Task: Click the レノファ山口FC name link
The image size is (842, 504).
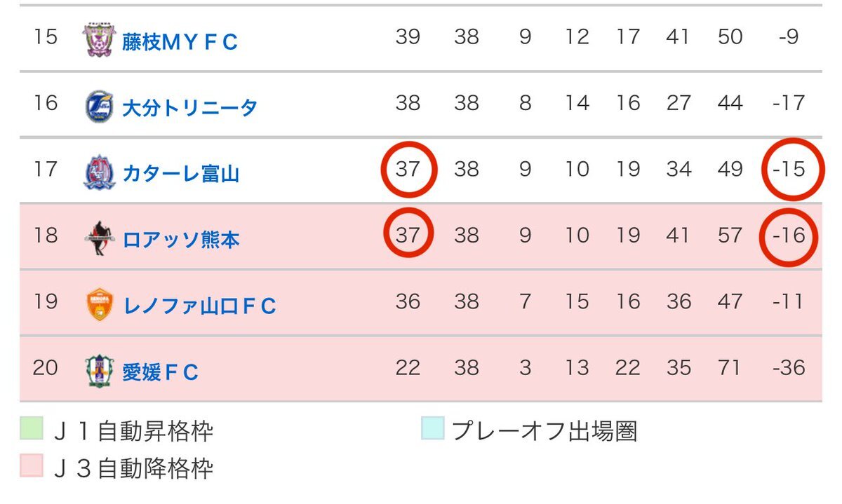Action: tap(199, 306)
